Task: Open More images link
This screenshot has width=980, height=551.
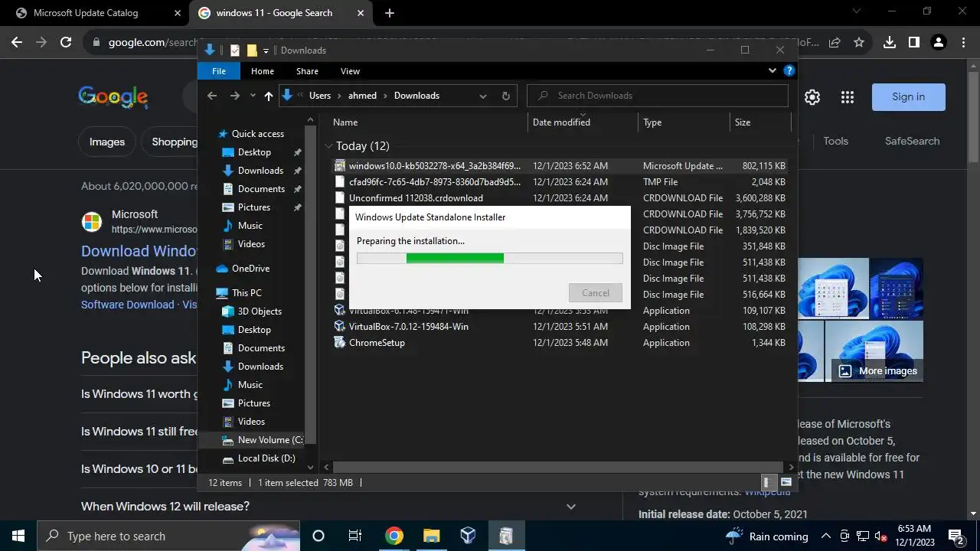Action: (878, 371)
